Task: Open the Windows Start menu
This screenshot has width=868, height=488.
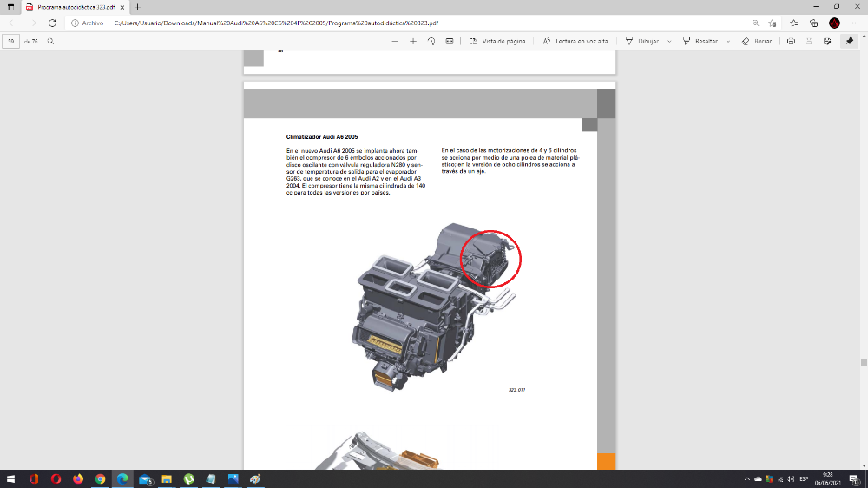Action: click(x=10, y=479)
